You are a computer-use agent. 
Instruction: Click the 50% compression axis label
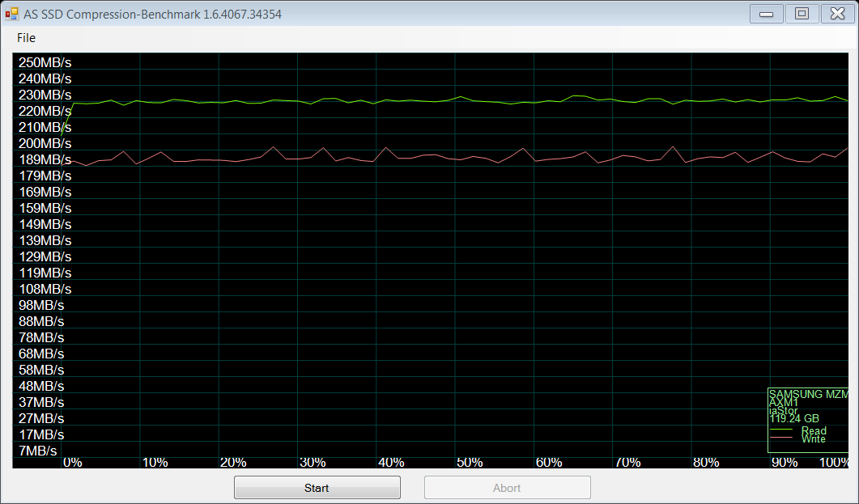coord(470,463)
